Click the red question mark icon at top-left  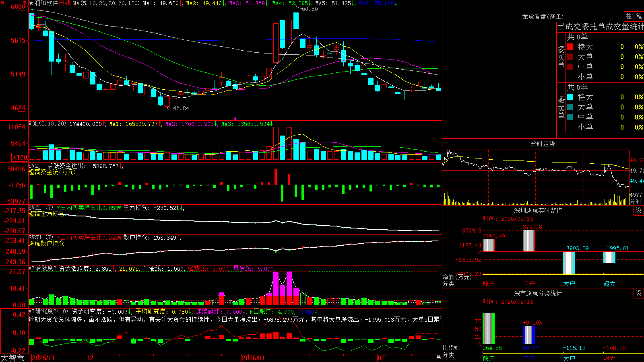pyautogui.click(x=25, y=3)
